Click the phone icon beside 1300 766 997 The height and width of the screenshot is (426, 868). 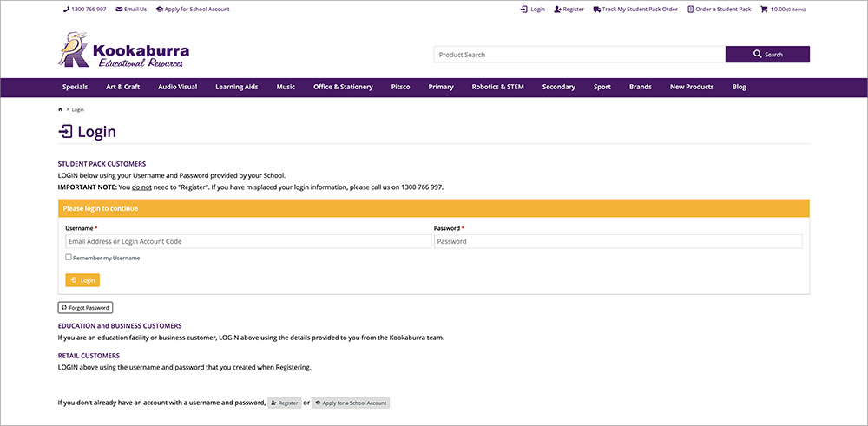pos(67,10)
